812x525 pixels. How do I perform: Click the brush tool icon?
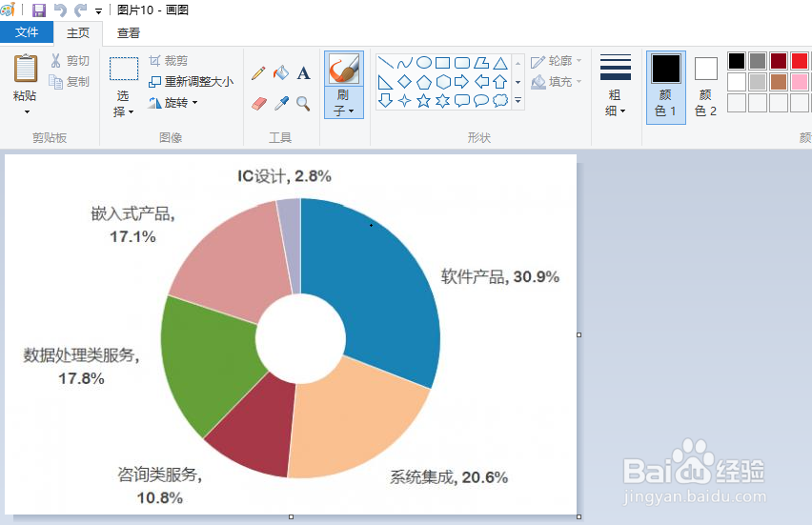tap(344, 69)
